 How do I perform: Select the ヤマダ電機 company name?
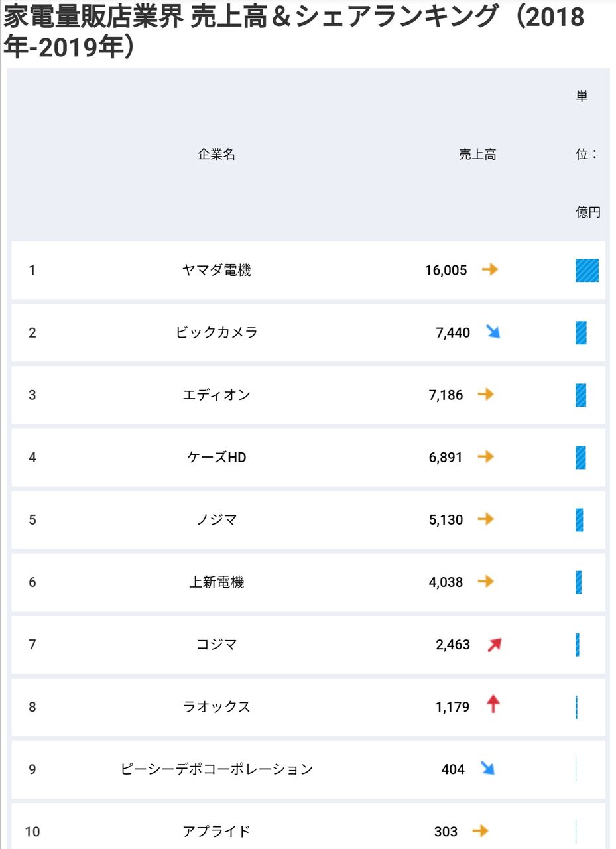click(217, 271)
